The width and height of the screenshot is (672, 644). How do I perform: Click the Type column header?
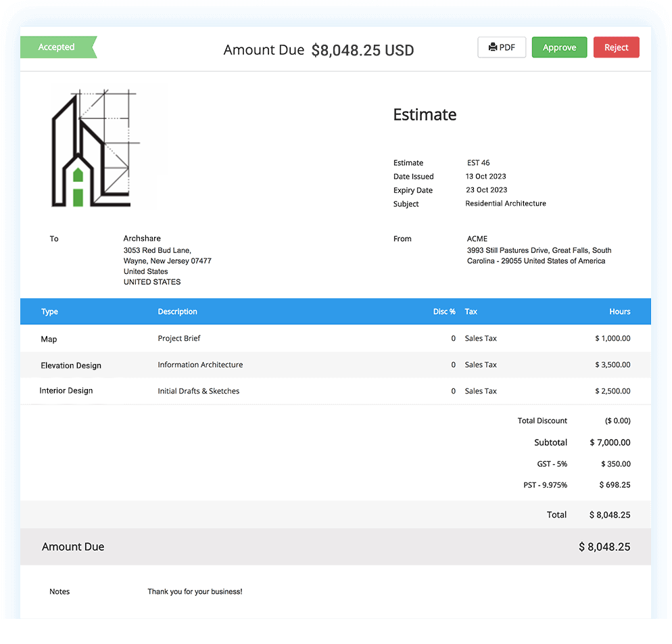49,312
